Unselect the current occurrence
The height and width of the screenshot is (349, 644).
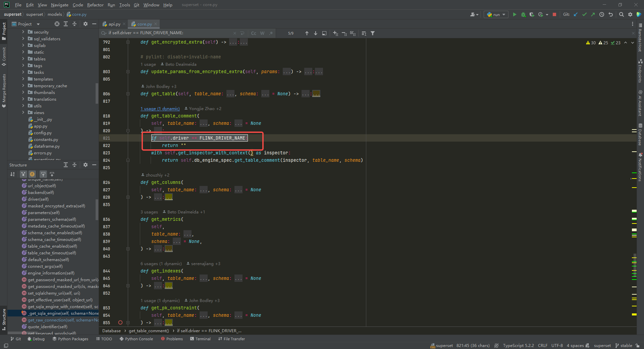coord(344,33)
